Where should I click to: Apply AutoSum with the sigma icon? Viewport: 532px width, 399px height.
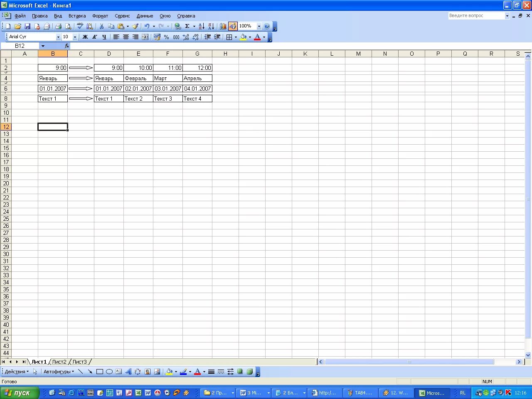187,26
